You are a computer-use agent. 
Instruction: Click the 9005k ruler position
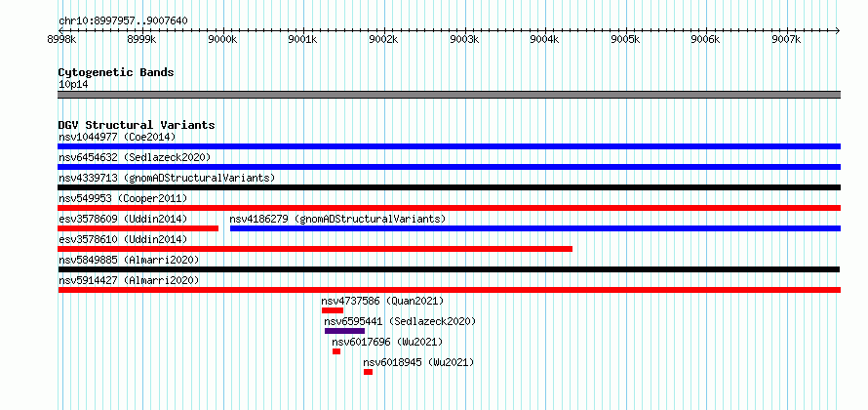point(627,39)
